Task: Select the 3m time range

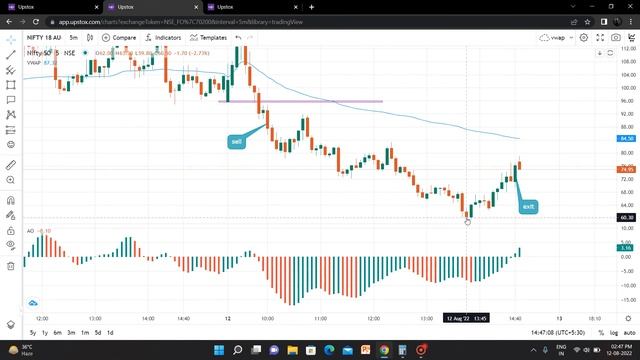Action: (71, 333)
